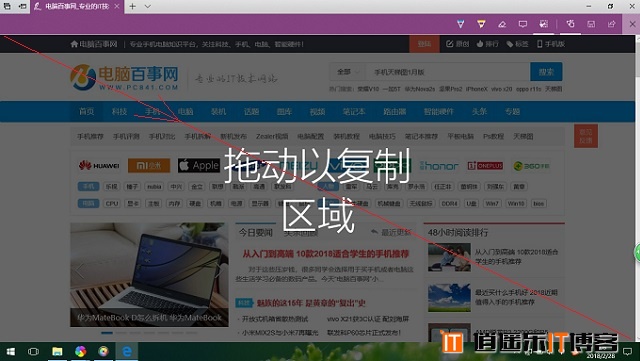The height and width of the screenshot is (361, 640).
Task: Exit Web Note mode on purple bar
Action: [632, 24]
